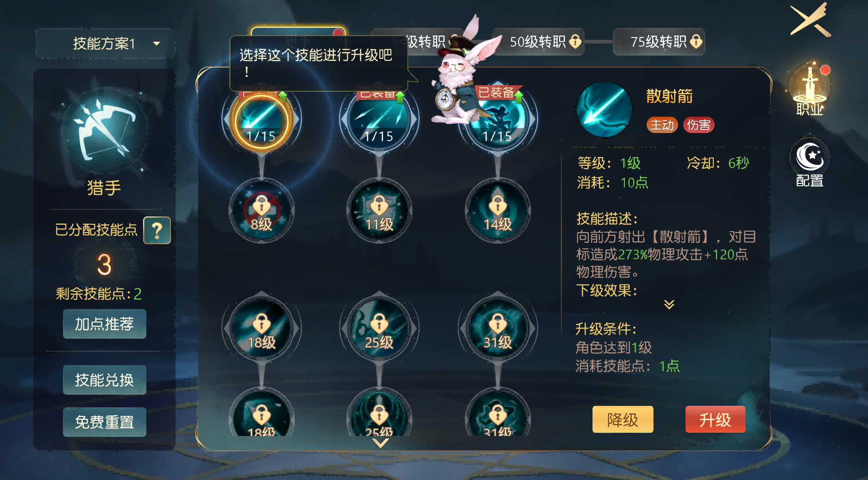This screenshot has width=868, height=480.
Task: Switch to the 75级转职 tab
Action: (659, 42)
